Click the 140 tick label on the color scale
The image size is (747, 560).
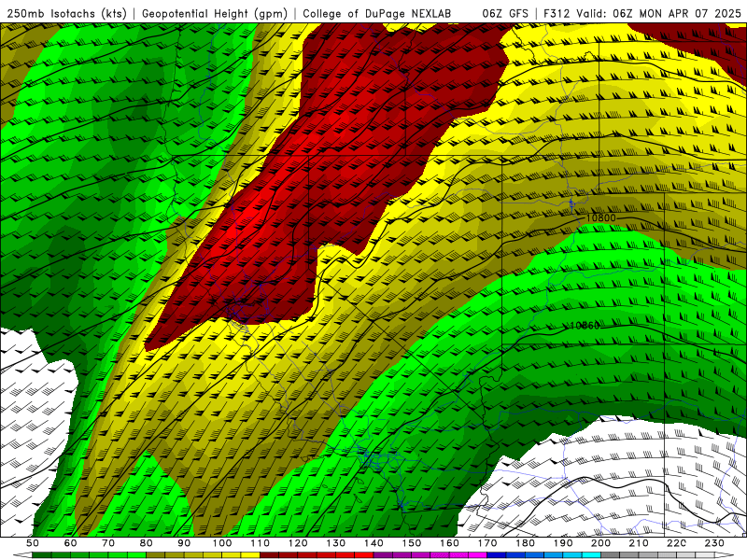(373, 543)
